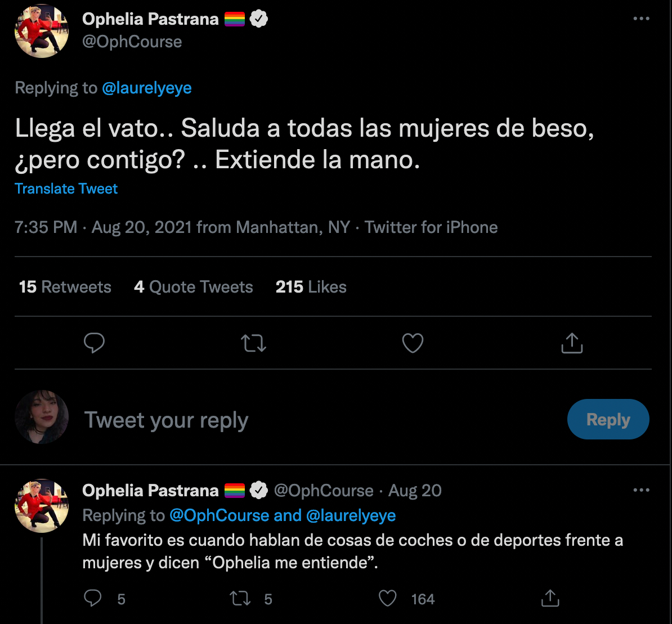
Task: Click the Translate Tweet link
Action: coord(66,188)
